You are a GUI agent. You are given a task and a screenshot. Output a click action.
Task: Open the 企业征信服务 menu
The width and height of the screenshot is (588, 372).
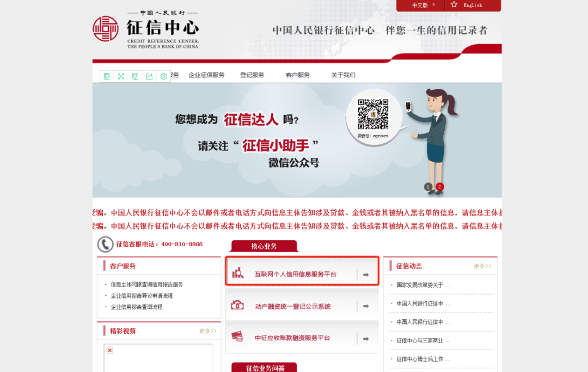click(x=207, y=75)
